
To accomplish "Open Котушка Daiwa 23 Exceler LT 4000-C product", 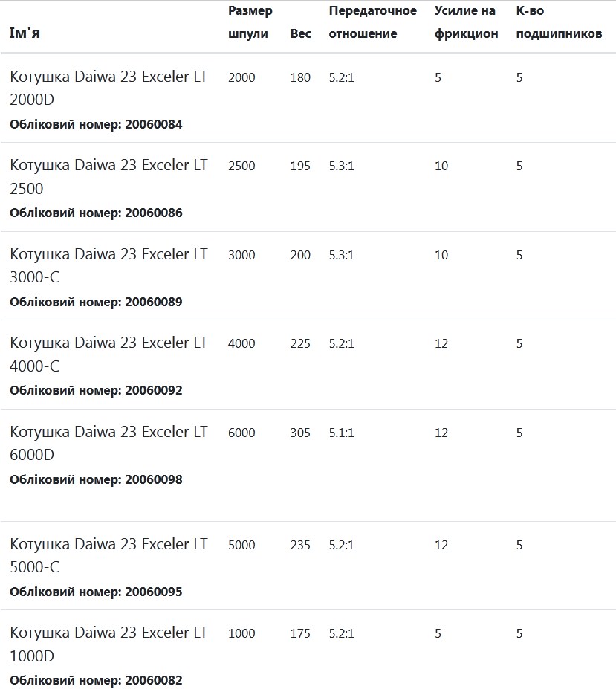I will (x=108, y=355).
